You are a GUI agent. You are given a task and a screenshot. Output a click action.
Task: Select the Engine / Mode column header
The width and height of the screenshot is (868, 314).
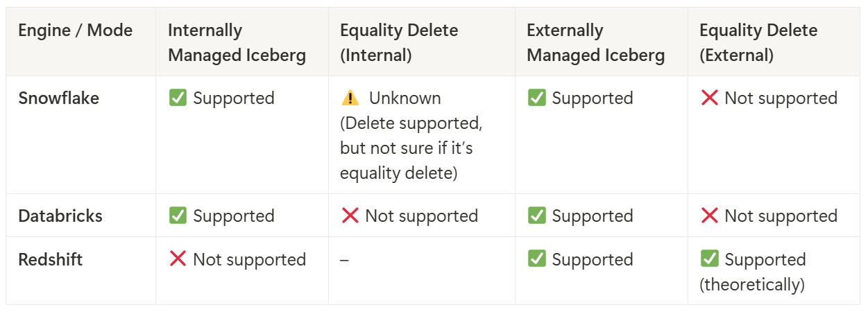click(75, 30)
